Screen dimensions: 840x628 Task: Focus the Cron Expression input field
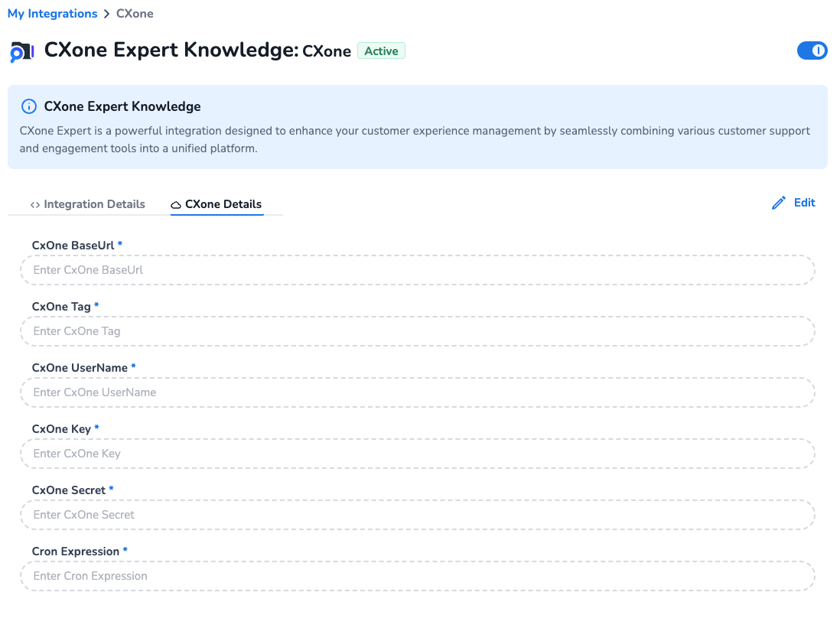tap(418, 576)
